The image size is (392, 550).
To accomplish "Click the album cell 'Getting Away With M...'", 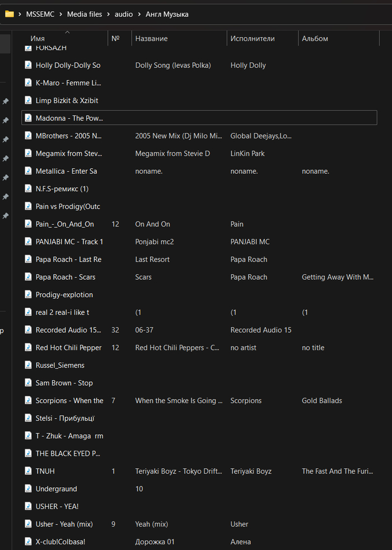I will coord(338,277).
